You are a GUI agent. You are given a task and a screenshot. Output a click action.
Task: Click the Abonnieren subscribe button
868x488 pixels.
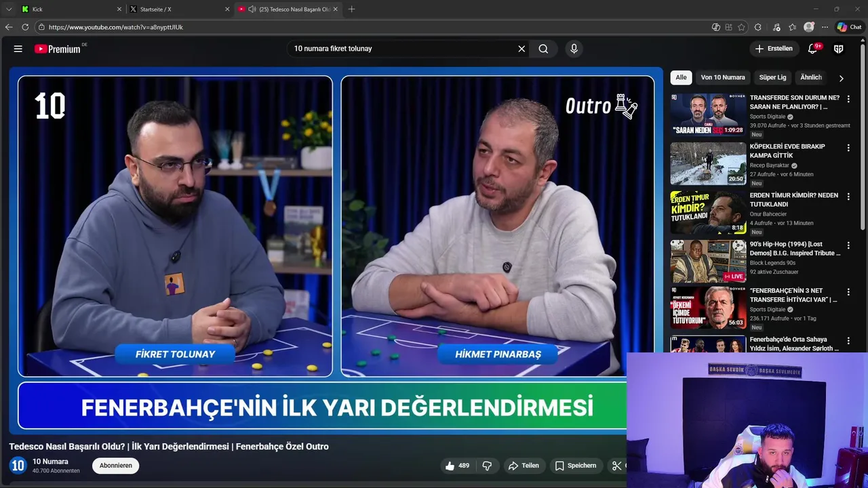tap(116, 466)
